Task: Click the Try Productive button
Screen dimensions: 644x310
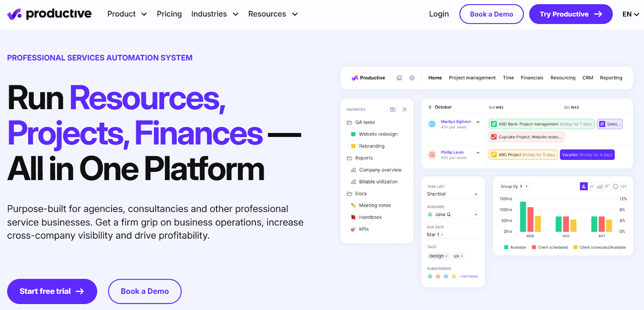Action: [571, 14]
